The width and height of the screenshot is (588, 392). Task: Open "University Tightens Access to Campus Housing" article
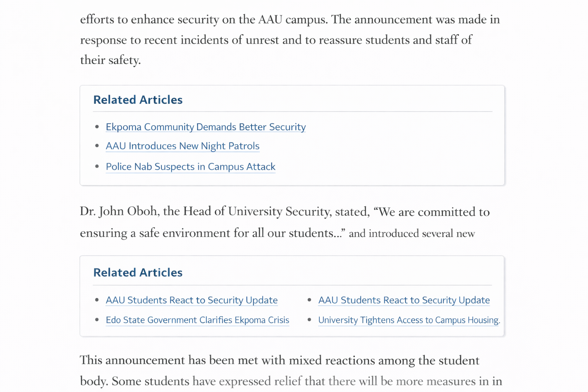point(408,320)
